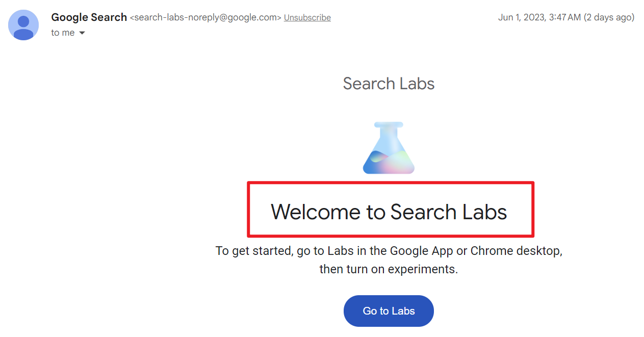
Task: Click the circular profile picture placeholder
Action: (23, 25)
